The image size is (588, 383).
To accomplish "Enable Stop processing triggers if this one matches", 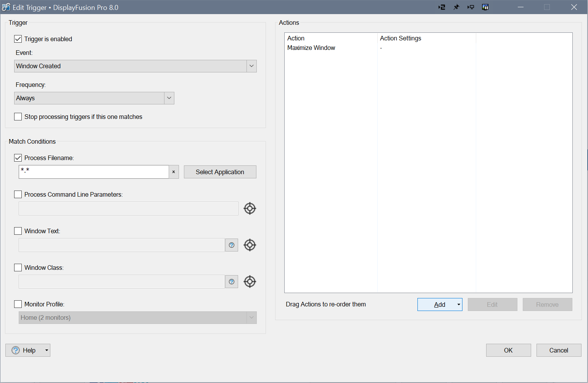I will tap(18, 117).
